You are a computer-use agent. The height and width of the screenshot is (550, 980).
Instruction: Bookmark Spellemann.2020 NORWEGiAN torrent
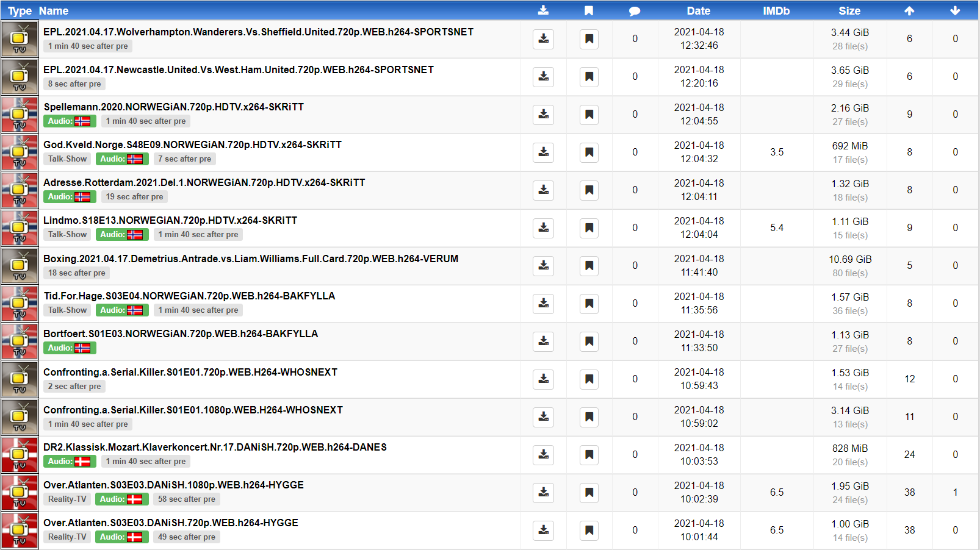click(x=589, y=115)
